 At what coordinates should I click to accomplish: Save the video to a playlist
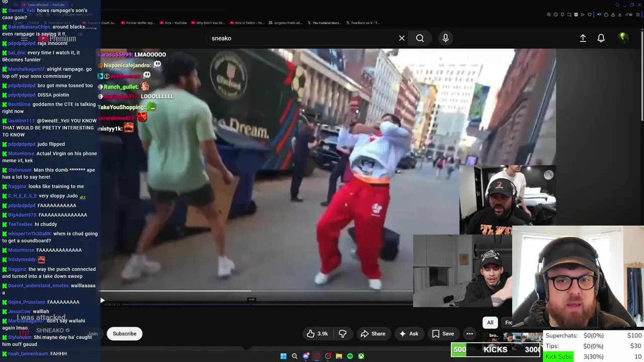pos(443,334)
